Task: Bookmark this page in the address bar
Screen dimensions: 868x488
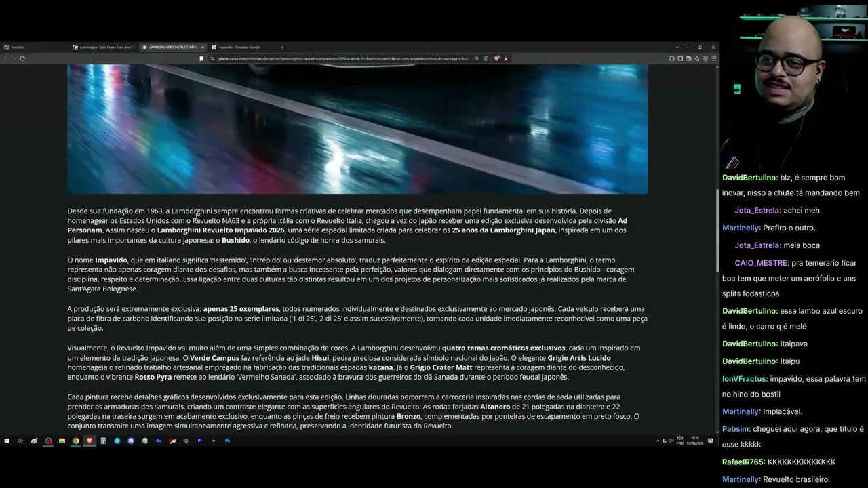Action: [x=201, y=58]
